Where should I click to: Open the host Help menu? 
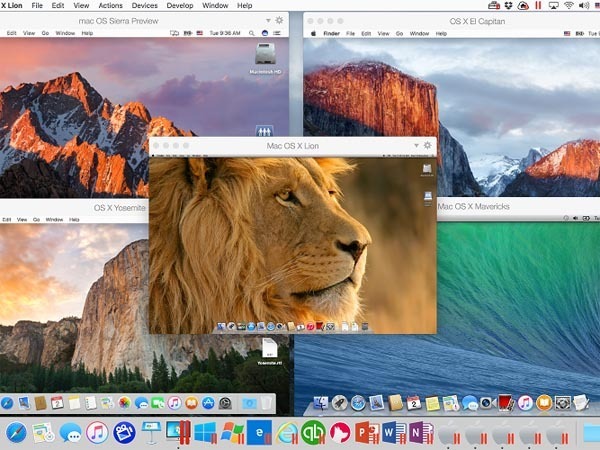pyautogui.click(x=245, y=5)
